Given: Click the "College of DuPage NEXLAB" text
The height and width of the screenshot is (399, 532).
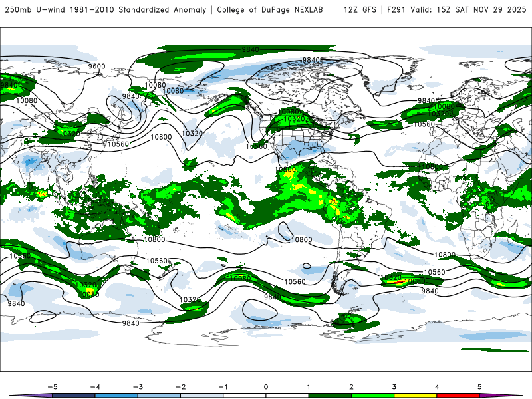Looking at the screenshot, I should pyautogui.click(x=270, y=10).
